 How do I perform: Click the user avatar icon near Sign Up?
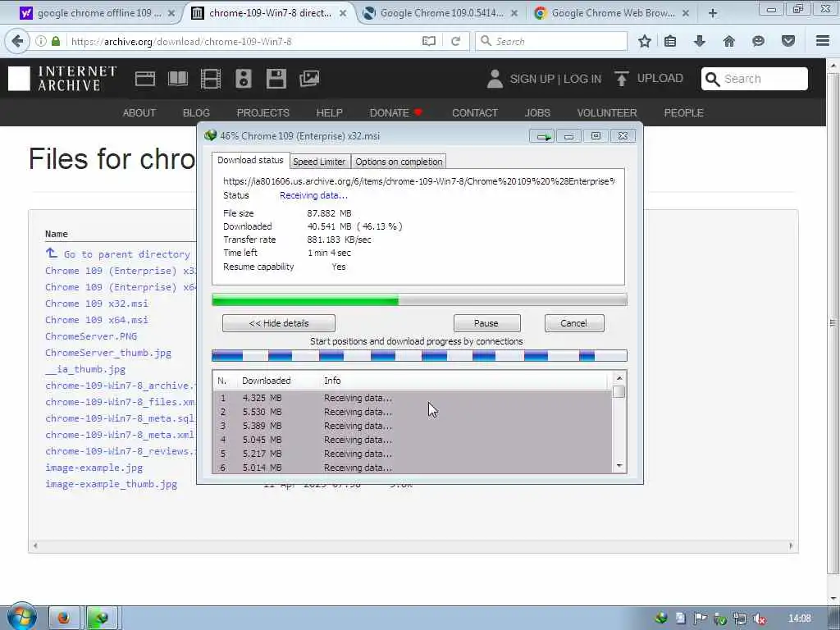pyautogui.click(x=495, y=79)
